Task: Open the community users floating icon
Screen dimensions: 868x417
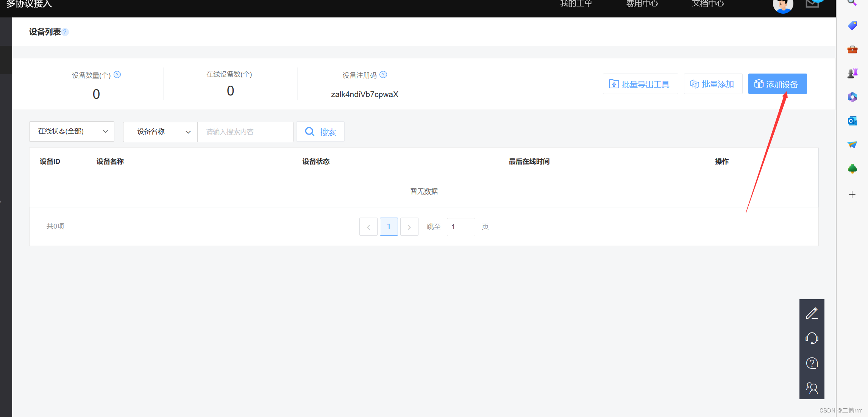Action: [812, 388]
